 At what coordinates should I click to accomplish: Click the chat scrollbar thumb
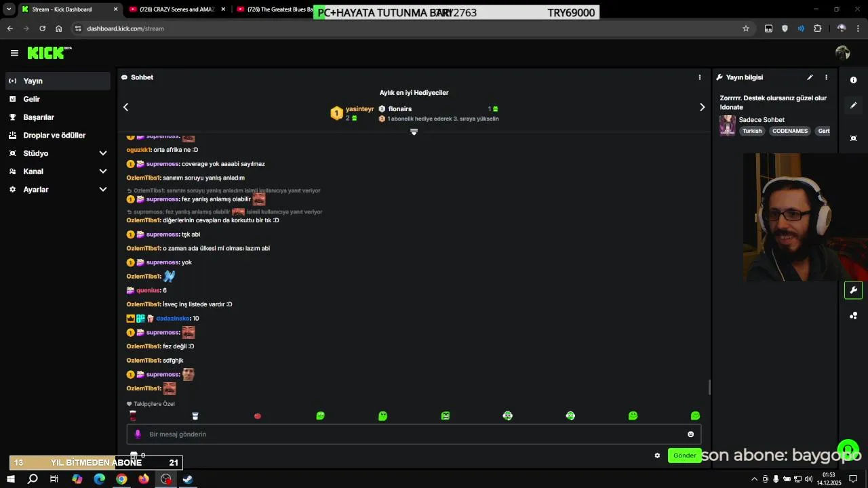[709, 387]
